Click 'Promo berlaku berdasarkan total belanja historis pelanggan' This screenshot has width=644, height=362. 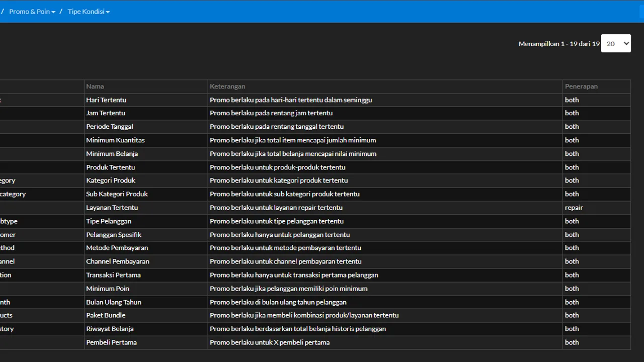click(298, 329)
